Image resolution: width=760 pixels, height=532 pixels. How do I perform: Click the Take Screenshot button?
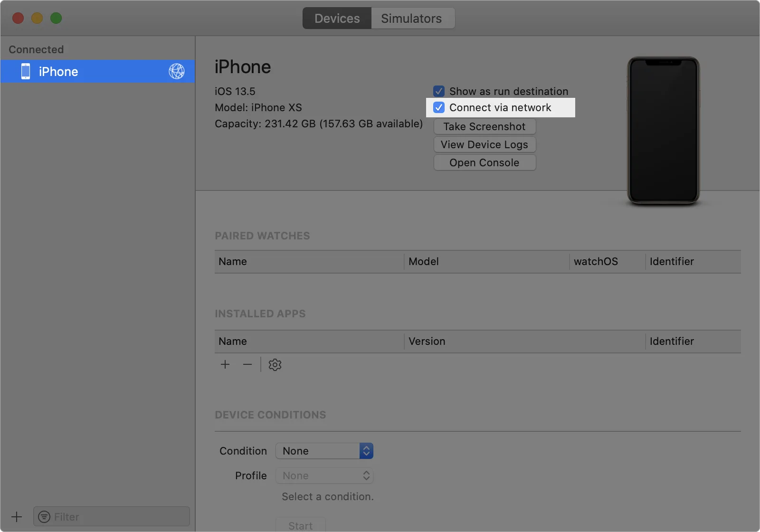tap(484, 126)
